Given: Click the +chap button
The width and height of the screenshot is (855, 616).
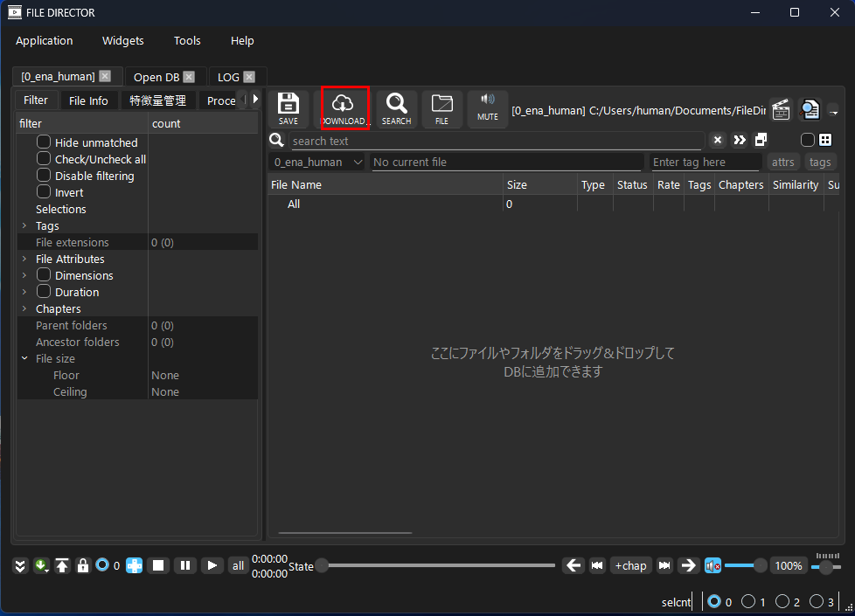Looking at the screenshot, I should (x=630, y=565).
